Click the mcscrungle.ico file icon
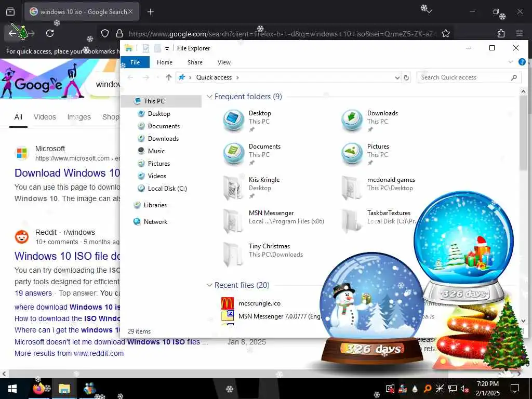The image size is (532, 399). point(228,303)
